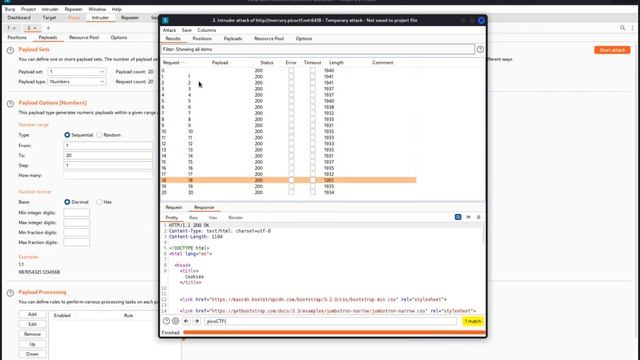Open the Help menu
This screenshot has width=640, height=360.
[117, 9]
